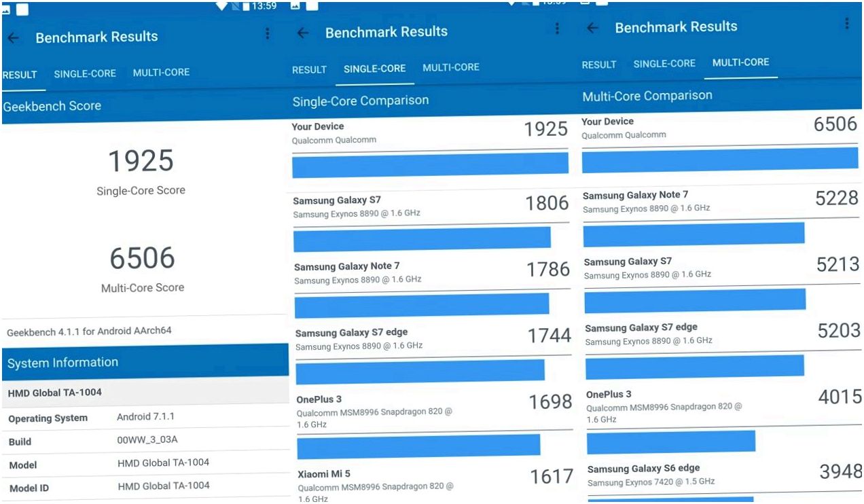Select MULTI-CORE tab on Geekbench Score screen

(x=161, y=72)
